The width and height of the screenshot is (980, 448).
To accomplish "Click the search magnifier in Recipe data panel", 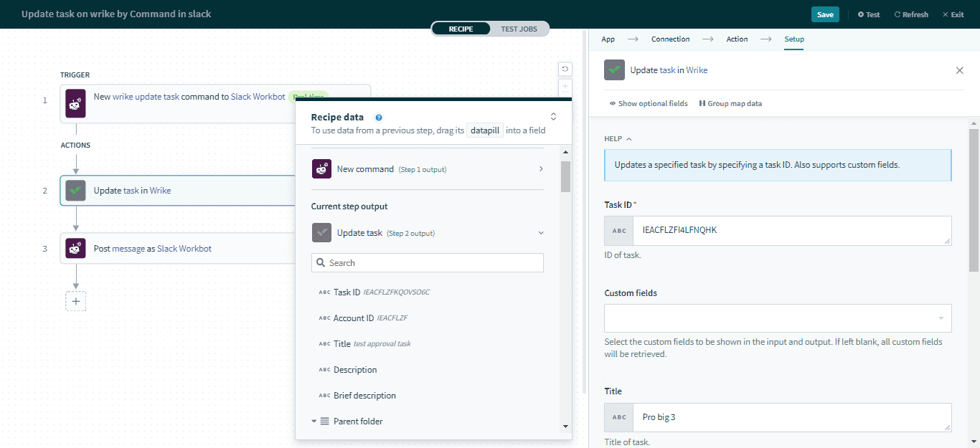I will [320, 262].
